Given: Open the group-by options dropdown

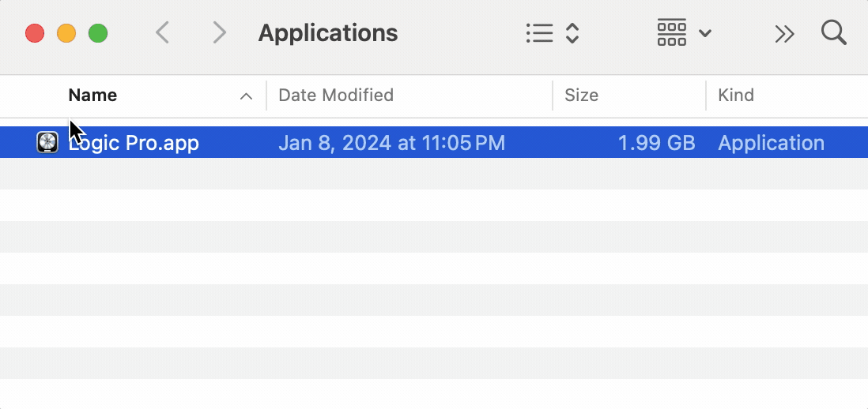Looking at the screenshot, I should pos(684,33).
